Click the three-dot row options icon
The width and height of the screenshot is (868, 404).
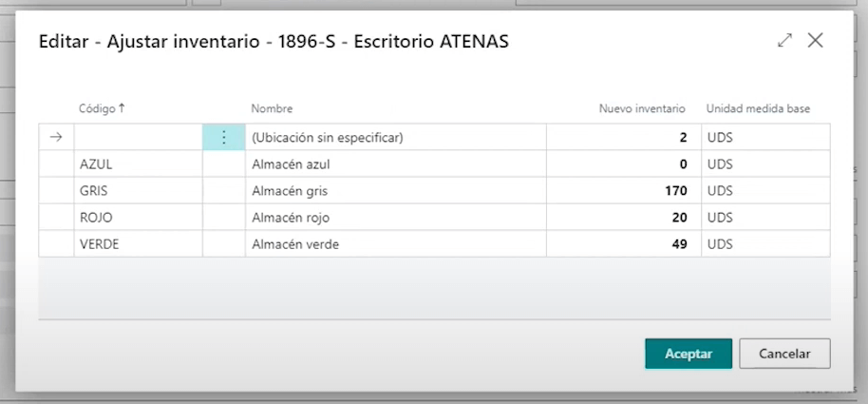click(224, 138)
